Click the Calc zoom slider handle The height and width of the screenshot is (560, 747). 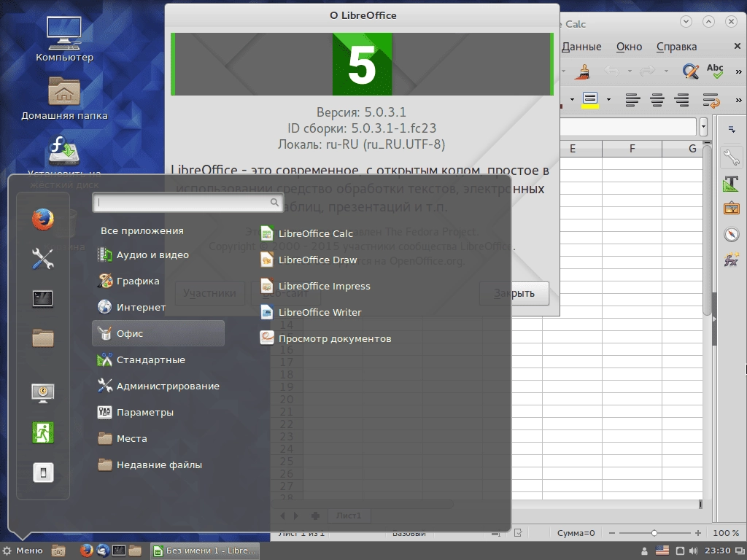click(x=654, y=533)
